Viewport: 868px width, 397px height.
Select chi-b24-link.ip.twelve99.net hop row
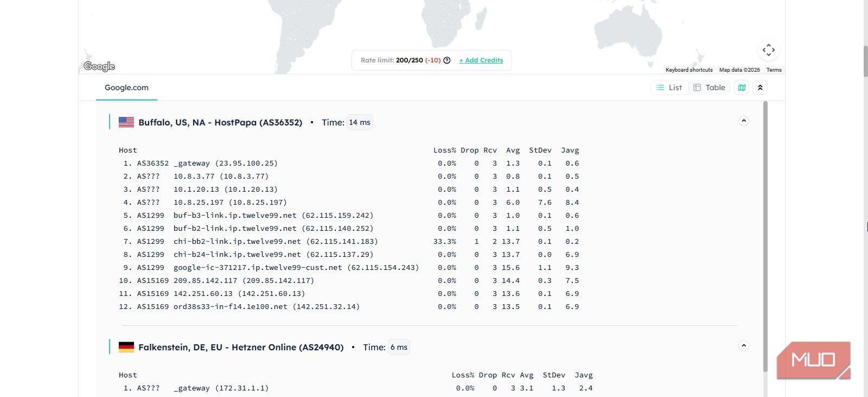coord(349,255)
